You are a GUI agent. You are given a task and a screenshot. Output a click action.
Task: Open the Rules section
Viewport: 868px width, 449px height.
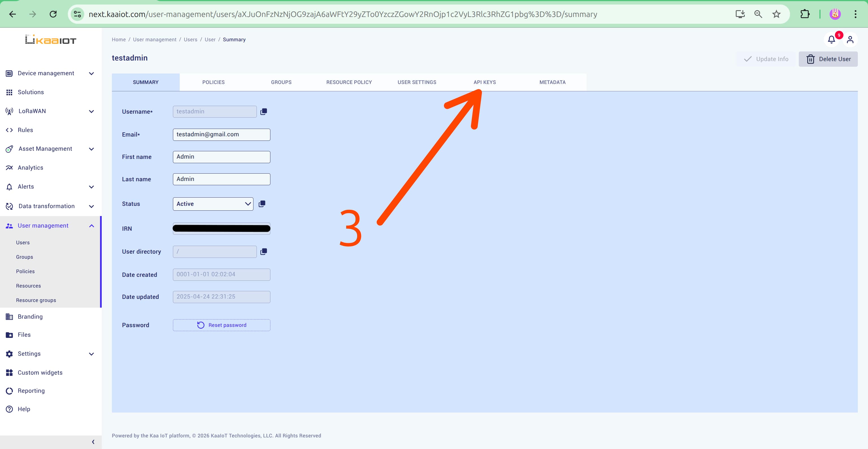pos(25,130)
